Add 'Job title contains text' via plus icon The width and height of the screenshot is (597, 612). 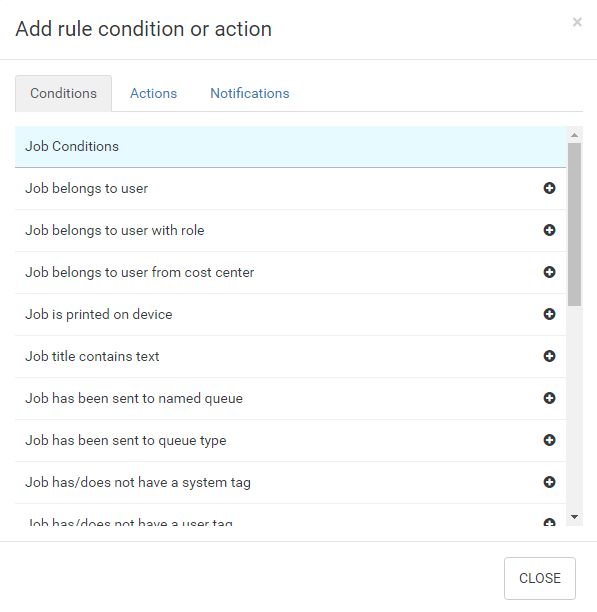coord(549,356)
